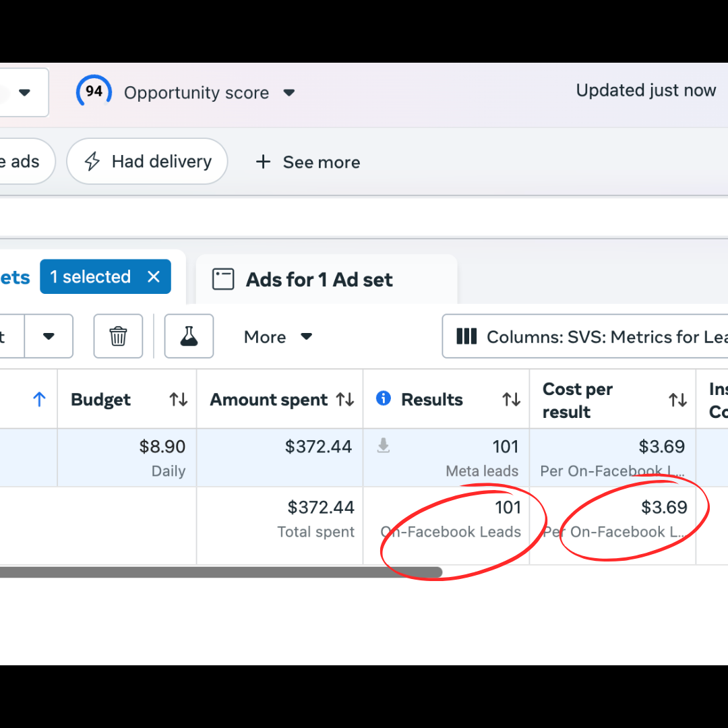Sort by Amount spent column arrows

coord(345,400)
